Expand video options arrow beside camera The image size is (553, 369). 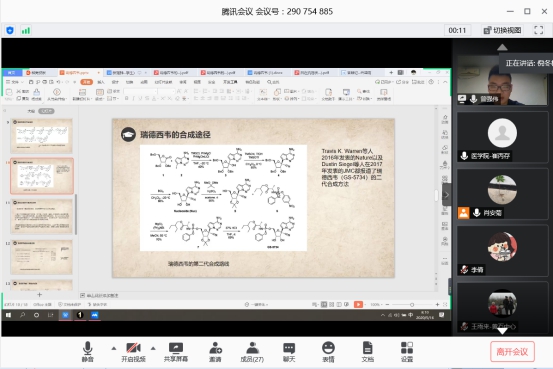[153, 349]
